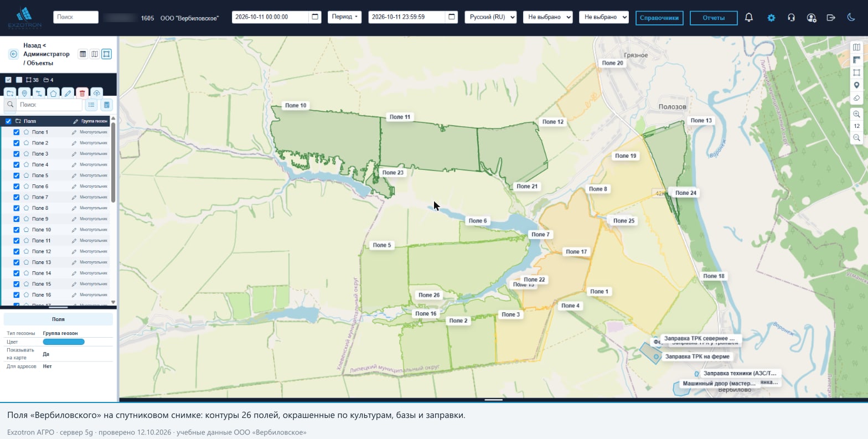Toggle the checkbox for Поле 16
The height and width of the screenshot is (439, 868).
pyautogui.click(x=17, y=295)
